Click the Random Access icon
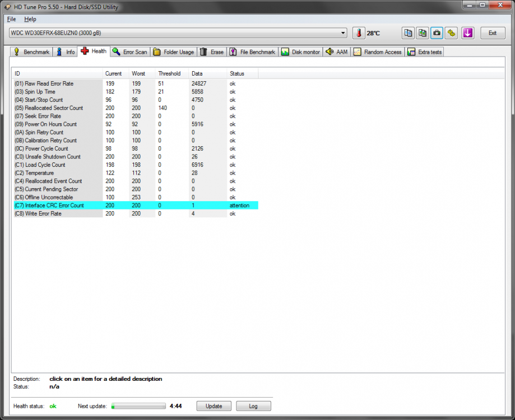 tap(357, 52)
